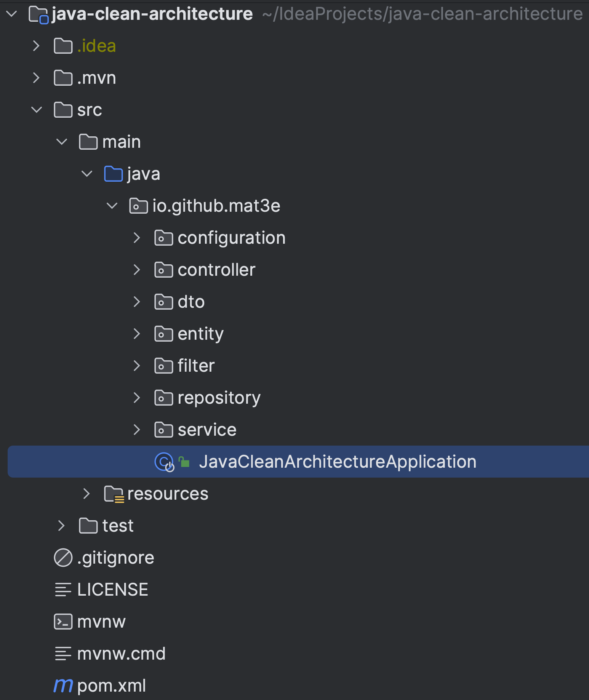Select JavaCleanArchitectureApplication class name
This screenshot has height=700, width=589.
[x=338, y=462]
